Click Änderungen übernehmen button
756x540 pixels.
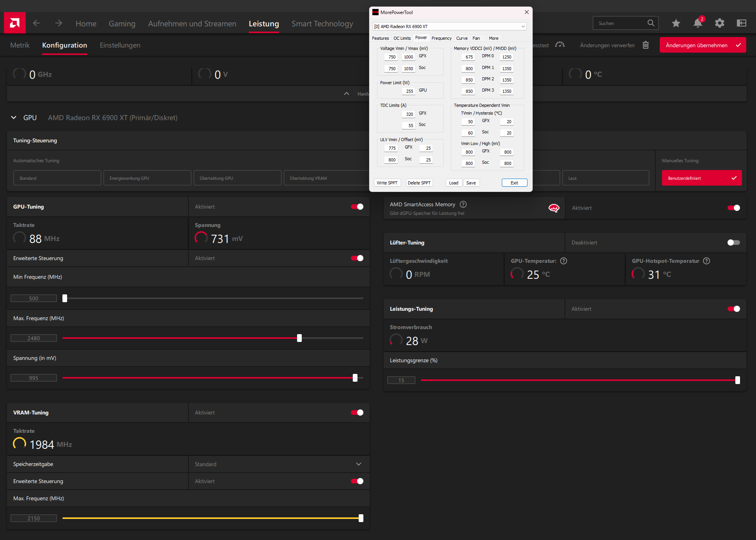pyautogui.click(x=703, y=45)
